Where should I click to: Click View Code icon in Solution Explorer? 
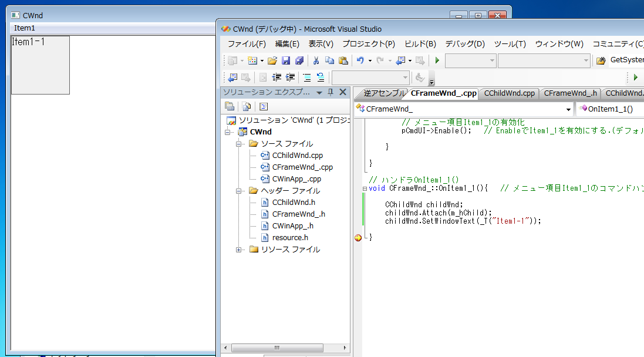(264, 106)
